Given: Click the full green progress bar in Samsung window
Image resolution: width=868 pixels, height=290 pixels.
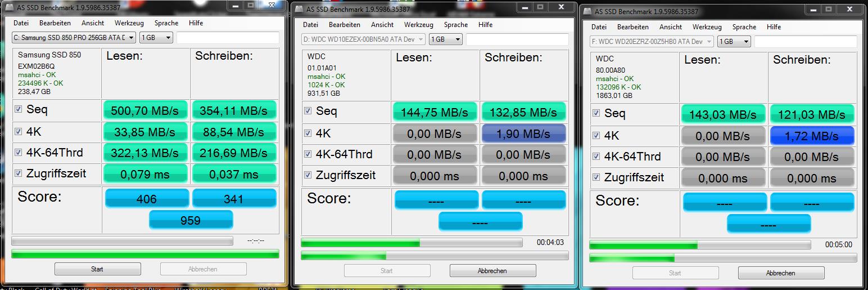Looking at the screenshot, I should (x=145, y=254).
